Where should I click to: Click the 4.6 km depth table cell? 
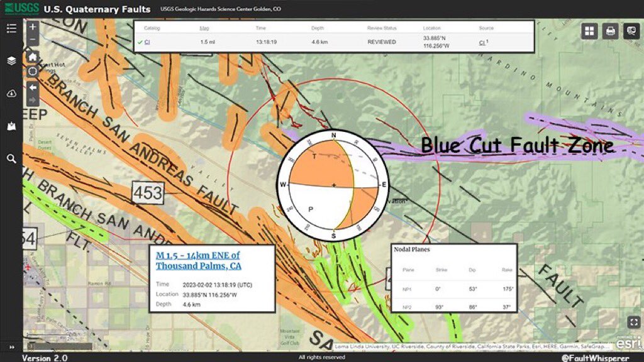click(x=319, y=42)
